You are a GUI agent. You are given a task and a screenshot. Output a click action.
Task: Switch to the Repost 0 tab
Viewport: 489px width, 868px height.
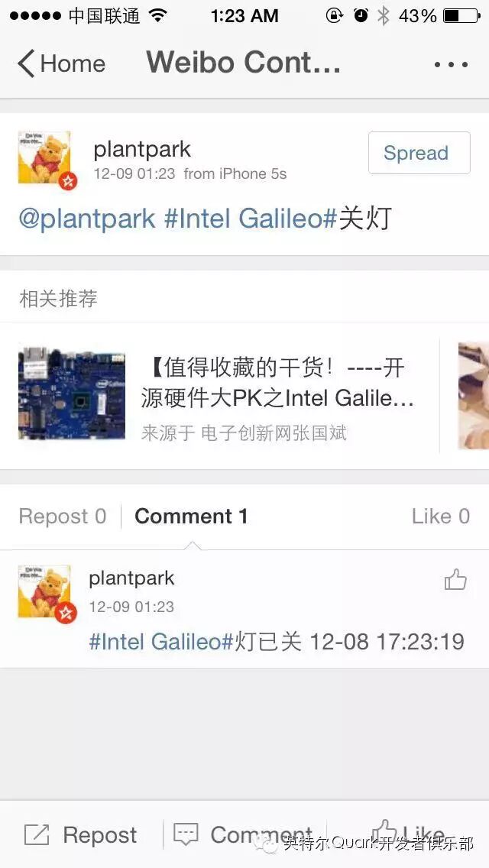[x=63, y=517]
